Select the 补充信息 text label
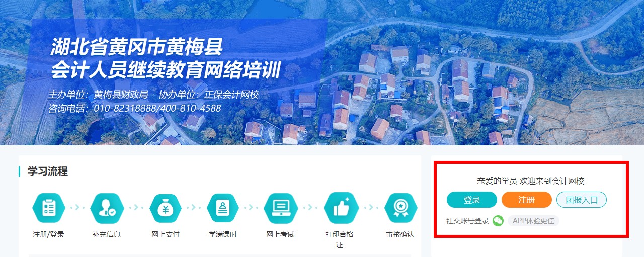 click(x=107, y=234)
